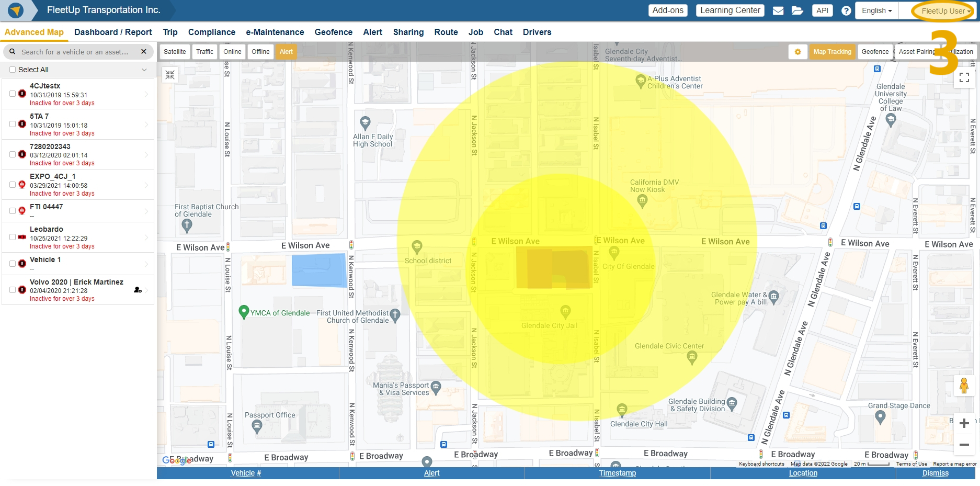Click the help question mark icon
The height and width of the screenshot is (486, 980).
[846, 10]
